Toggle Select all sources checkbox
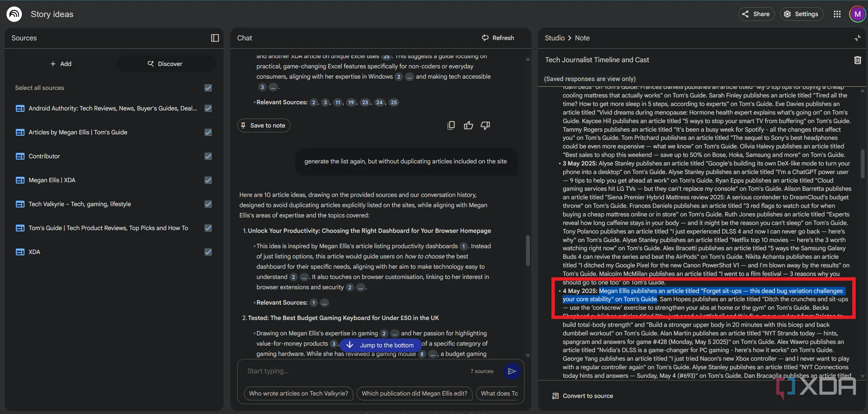 click(x=208, y=88)
